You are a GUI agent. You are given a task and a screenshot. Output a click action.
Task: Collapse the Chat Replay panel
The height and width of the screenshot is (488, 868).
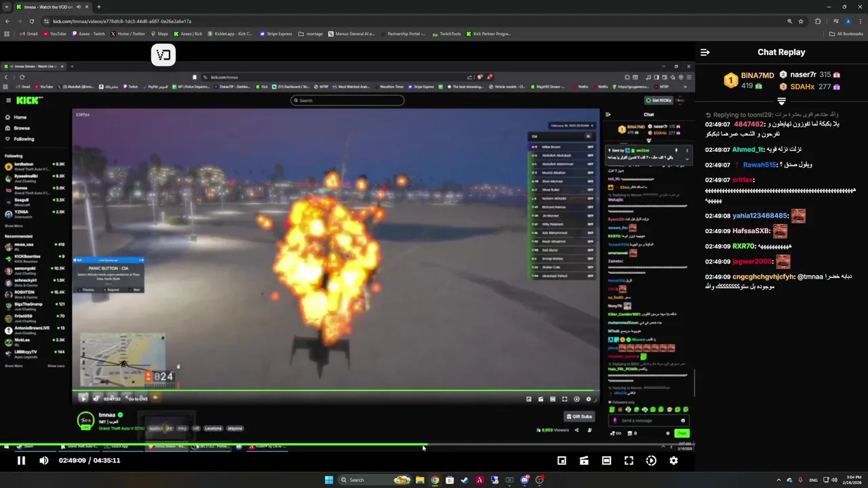(705, 52)
